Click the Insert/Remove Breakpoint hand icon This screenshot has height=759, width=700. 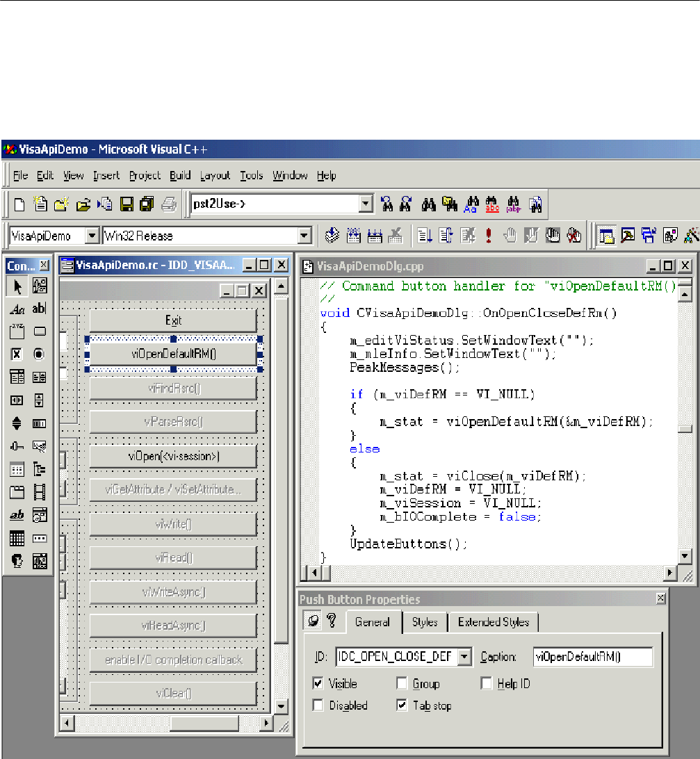[x=510, y=236]
